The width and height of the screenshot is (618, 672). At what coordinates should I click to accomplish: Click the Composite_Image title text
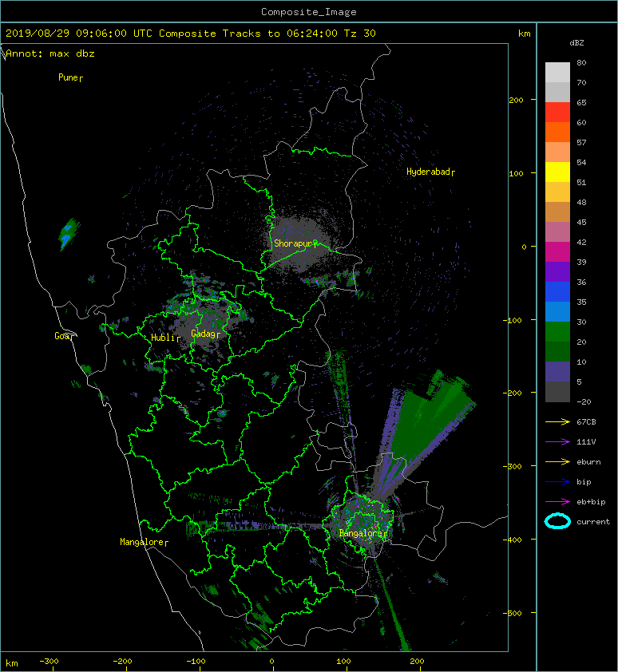pyautogui.click(x=309, y=12)
